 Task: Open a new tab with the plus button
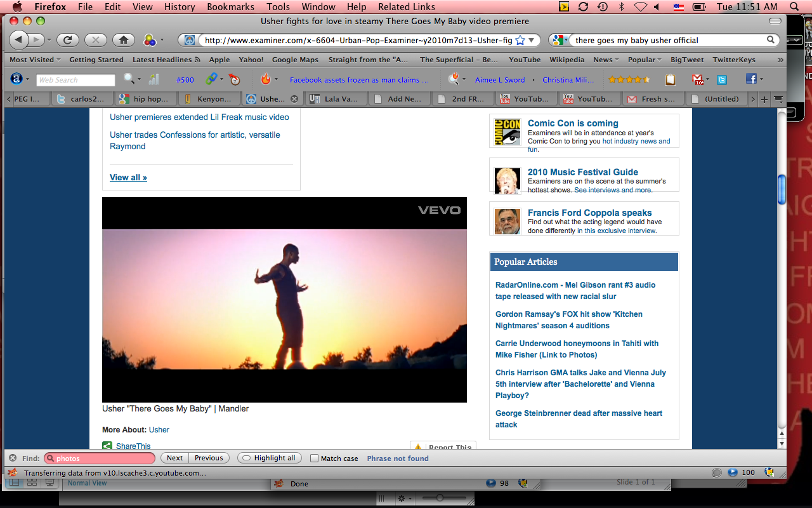[x=764, y=99]
